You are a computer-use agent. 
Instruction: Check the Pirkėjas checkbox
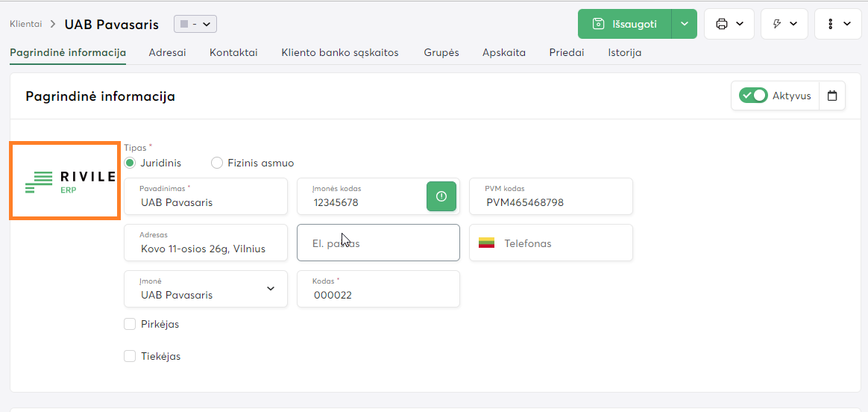130,325
